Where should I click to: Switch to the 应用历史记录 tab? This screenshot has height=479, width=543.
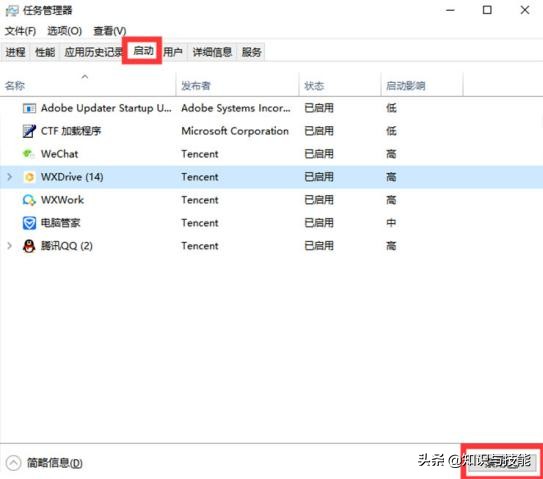pos(93,52)
